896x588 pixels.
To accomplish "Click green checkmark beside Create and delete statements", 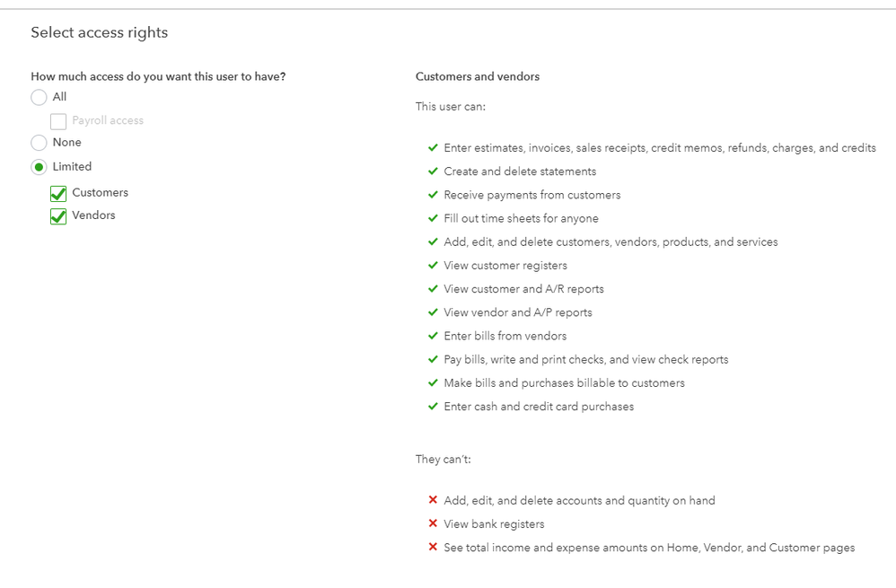I will tap(433, 171).
